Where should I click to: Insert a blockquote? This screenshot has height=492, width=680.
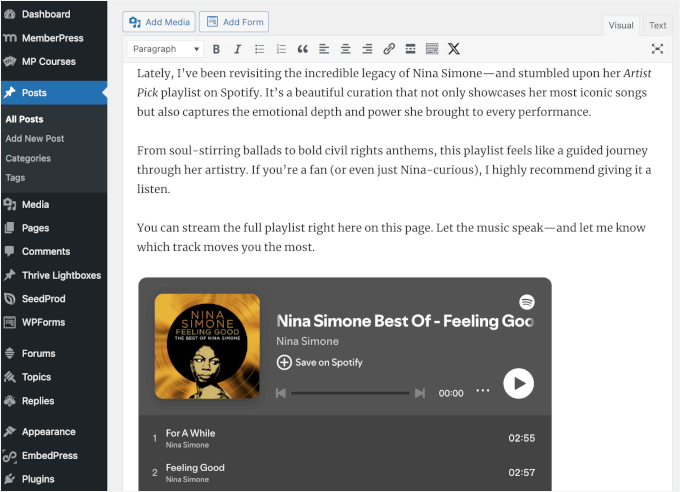302,49
